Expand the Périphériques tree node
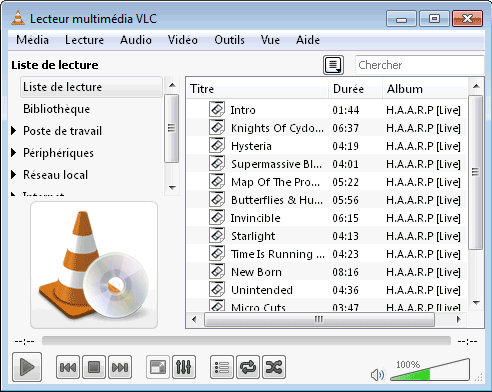Screen dimensions: 492x392 point(14,153)
